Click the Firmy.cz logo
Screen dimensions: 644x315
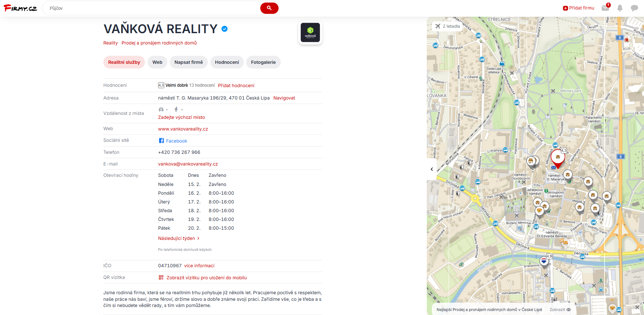tap(20, 8)
